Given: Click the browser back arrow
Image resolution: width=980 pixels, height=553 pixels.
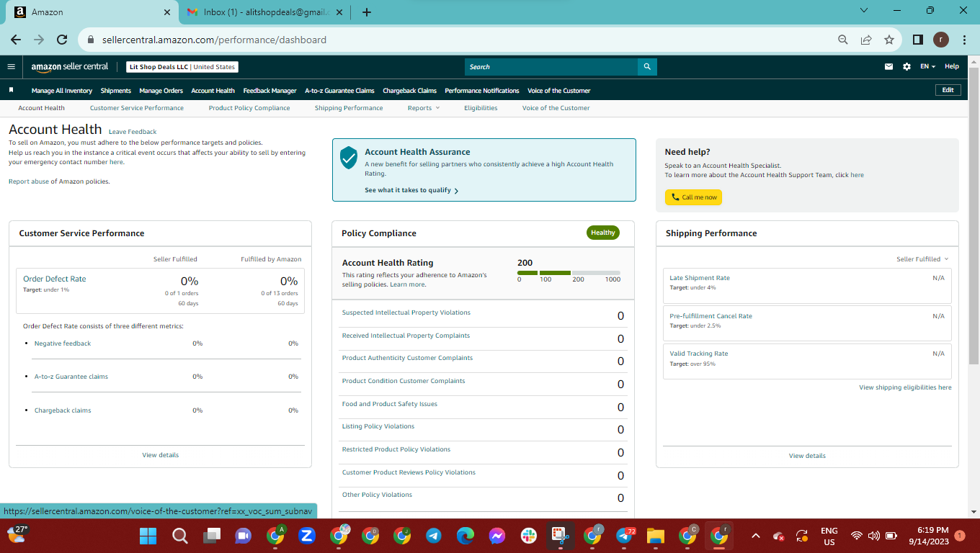Looking at the screenshot, I should point(16,40).
